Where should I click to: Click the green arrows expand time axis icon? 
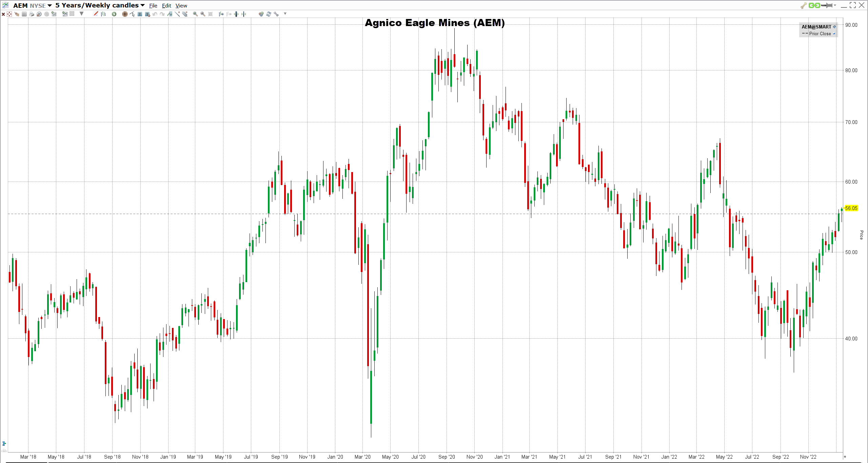click(x=236, y=14)
